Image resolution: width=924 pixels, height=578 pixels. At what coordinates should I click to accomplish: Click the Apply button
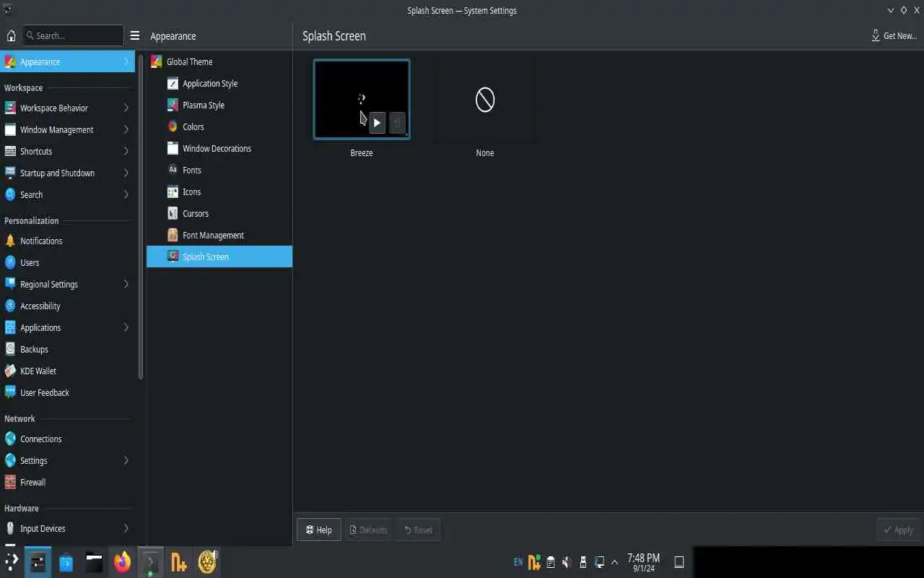pos(898,530)
